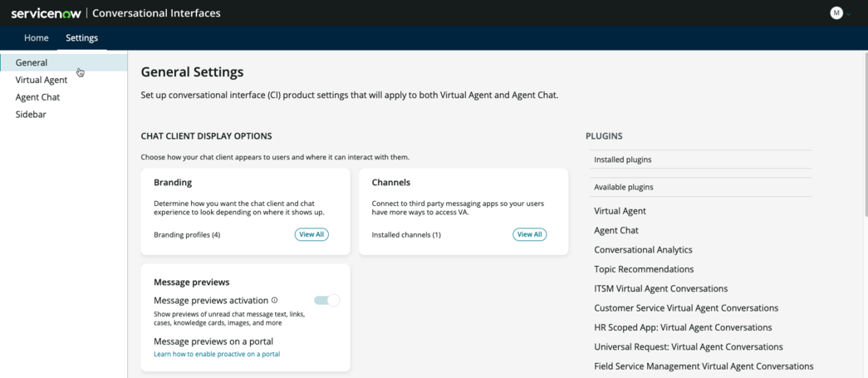Click the Channels card title
This screenshot has width=868, height=378.
(391, 182)
